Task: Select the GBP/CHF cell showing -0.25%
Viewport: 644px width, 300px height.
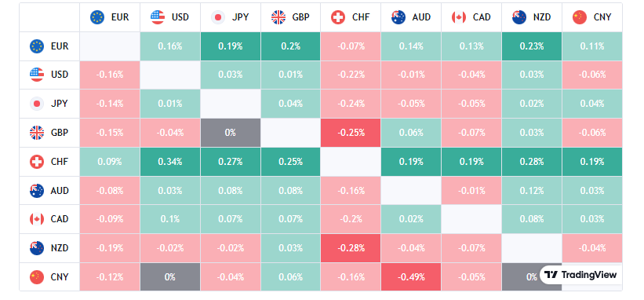Action: click(351, 133)
